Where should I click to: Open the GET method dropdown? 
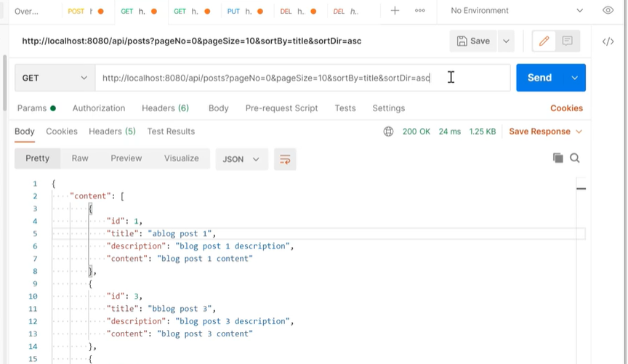coord(55,78)
